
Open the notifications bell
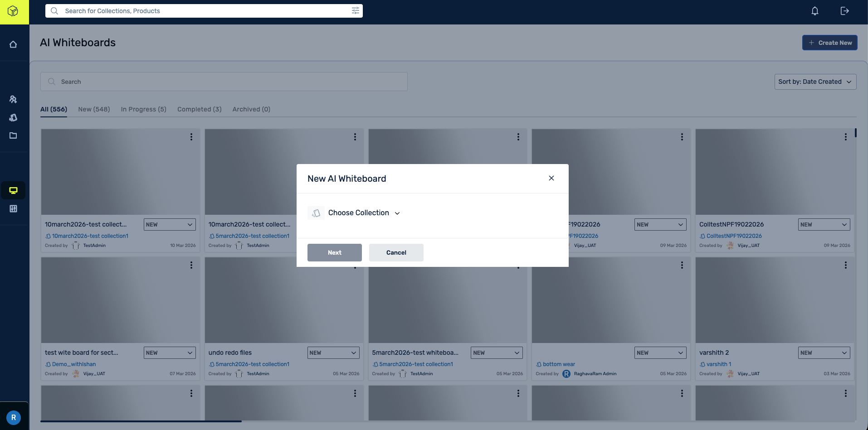point(814,11)
